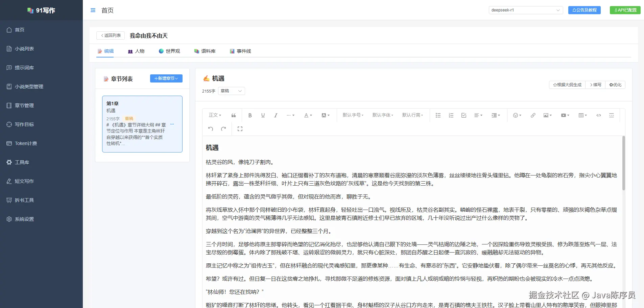The height and width of the screenshot is (308, 644).
Task: Open the font color dropdown
Action: click(x=308, y=115)
